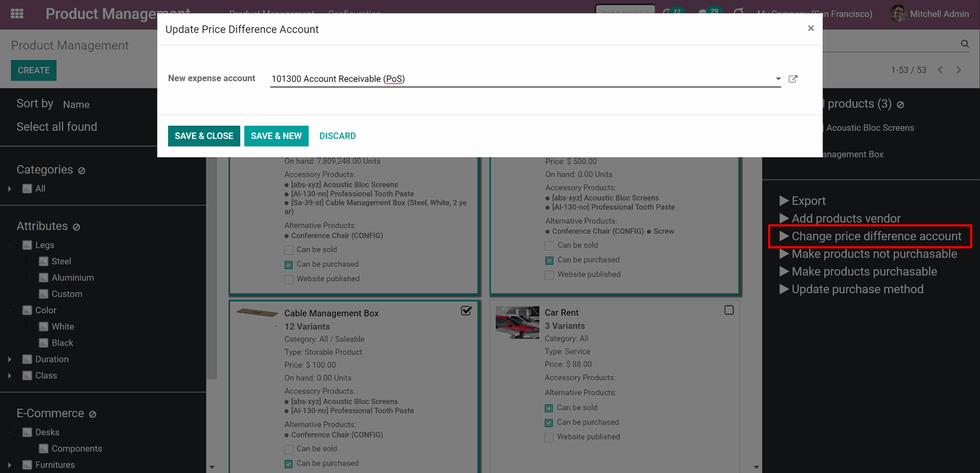Open the messages counter icon showing 29
This screenshot has height=473, width=980.
(x=709, y=13)
